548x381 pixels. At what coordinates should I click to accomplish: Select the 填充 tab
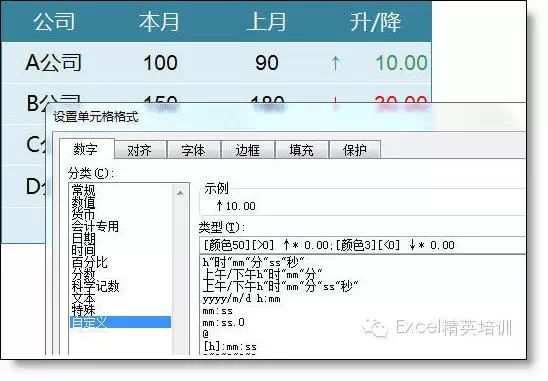(302, 150)
